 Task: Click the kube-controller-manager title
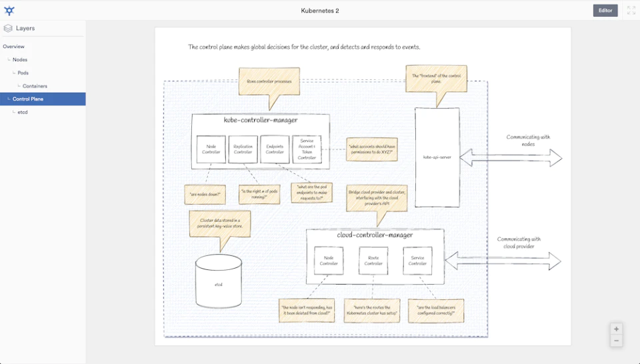(261, 120)
